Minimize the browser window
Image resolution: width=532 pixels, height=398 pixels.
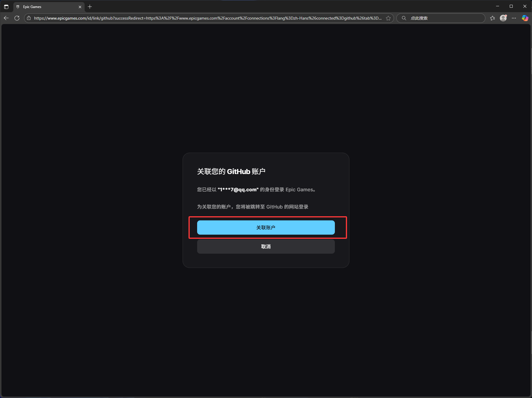pos(498,6)
